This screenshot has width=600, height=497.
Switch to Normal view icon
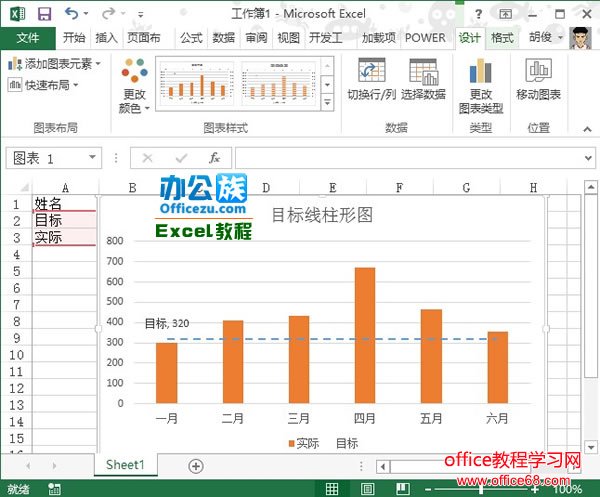(331, 489)
